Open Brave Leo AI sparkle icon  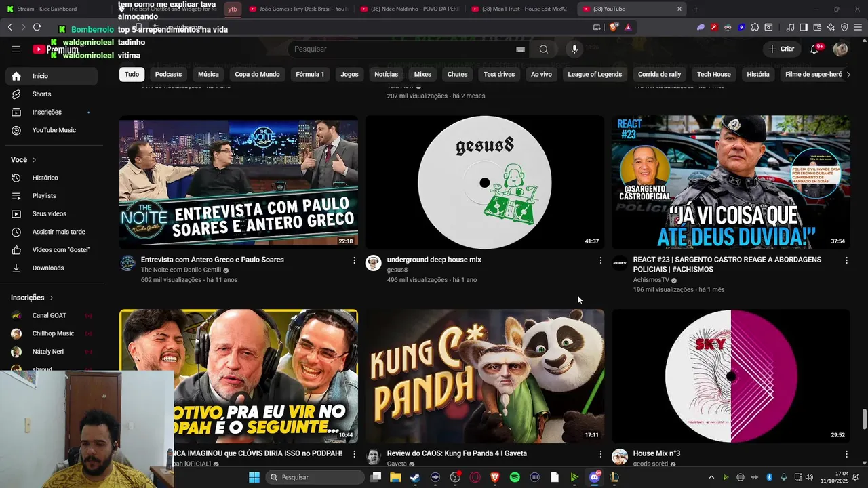tap(831, 27)
